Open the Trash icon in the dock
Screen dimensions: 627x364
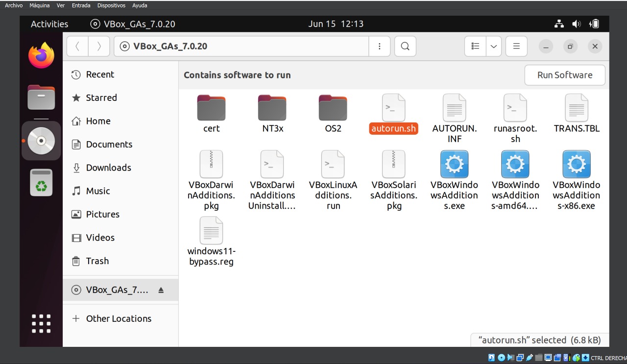click(x=41, y=183)
